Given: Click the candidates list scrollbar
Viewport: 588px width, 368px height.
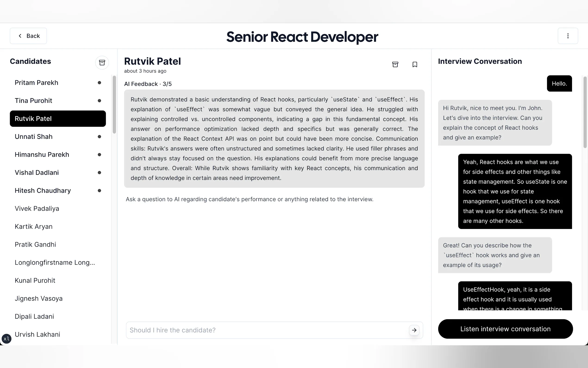Looking at the screenshot, I should (114, 105).
